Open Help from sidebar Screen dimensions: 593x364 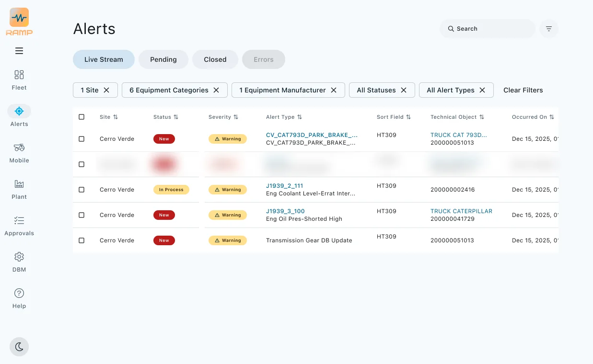(19, 298)
